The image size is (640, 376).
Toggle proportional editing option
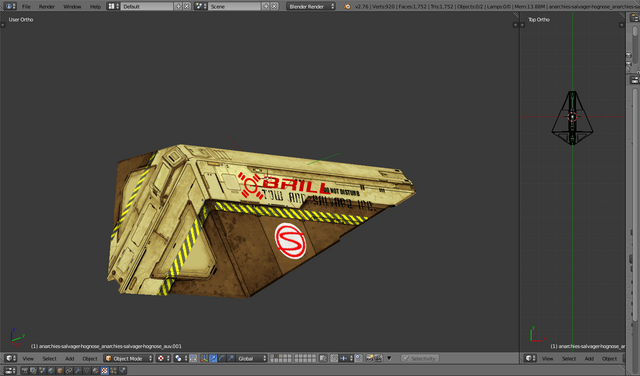point(334,358)
